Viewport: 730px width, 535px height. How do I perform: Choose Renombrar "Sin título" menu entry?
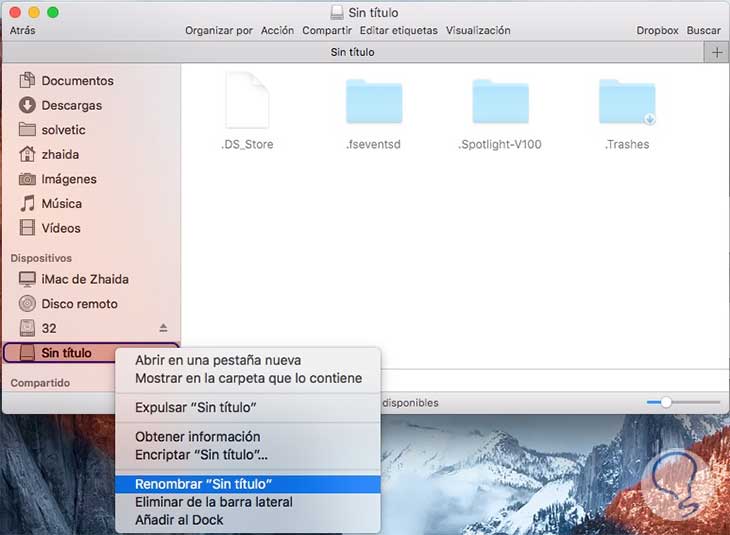(x=248, y=484)
